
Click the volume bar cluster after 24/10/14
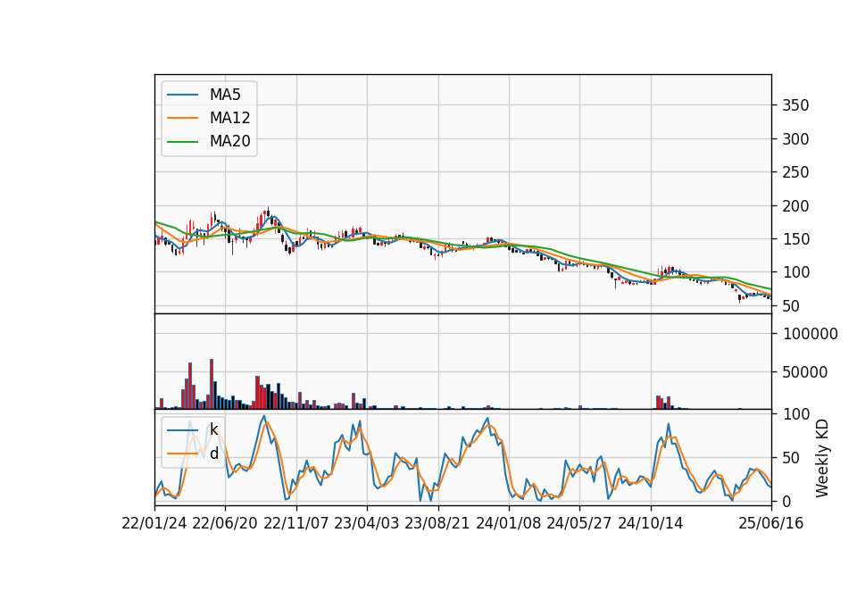(663, 403)
